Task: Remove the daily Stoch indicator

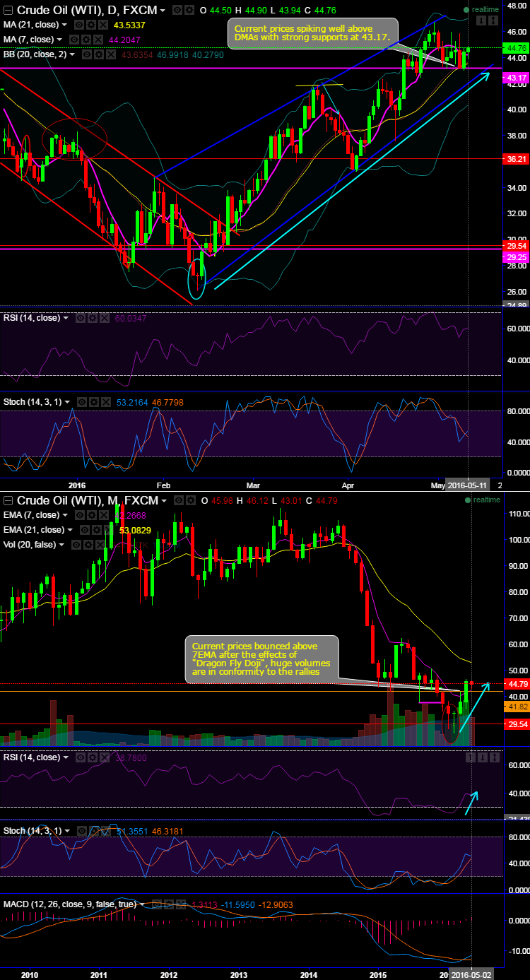Action: point(105,402)
